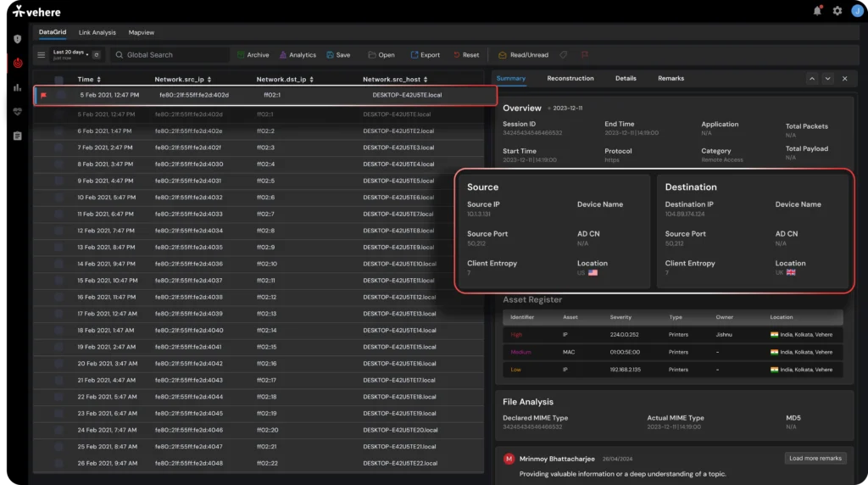
Task: Open the heartbeat health icon in sidebar
Action: tap(18, 111)
